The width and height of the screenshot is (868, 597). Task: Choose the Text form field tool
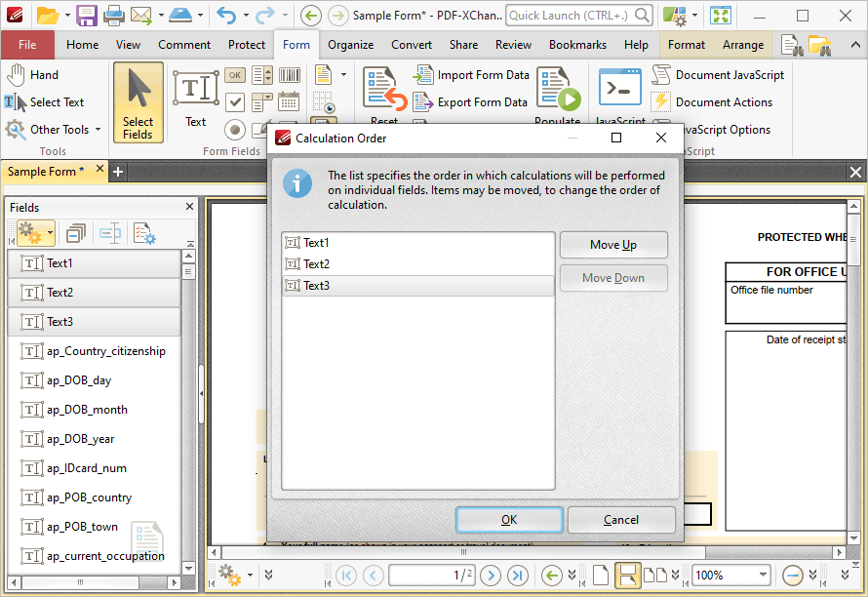coord(195,99)
